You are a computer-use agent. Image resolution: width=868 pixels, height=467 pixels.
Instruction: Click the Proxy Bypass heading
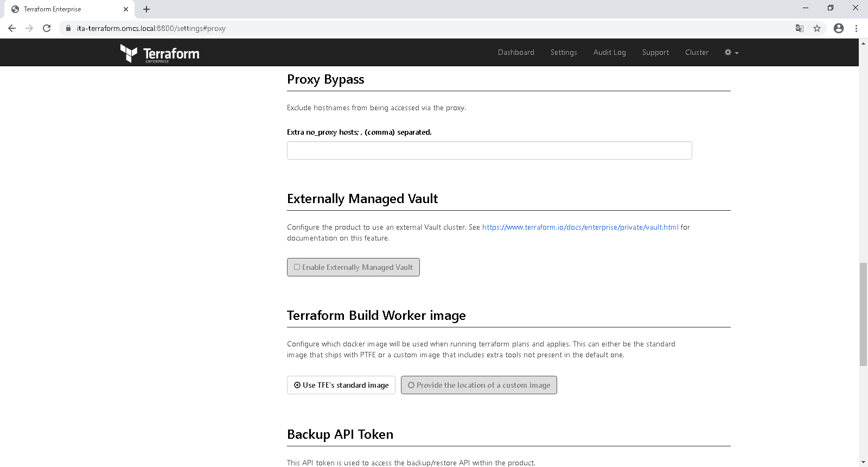click(x=325, y=79)
